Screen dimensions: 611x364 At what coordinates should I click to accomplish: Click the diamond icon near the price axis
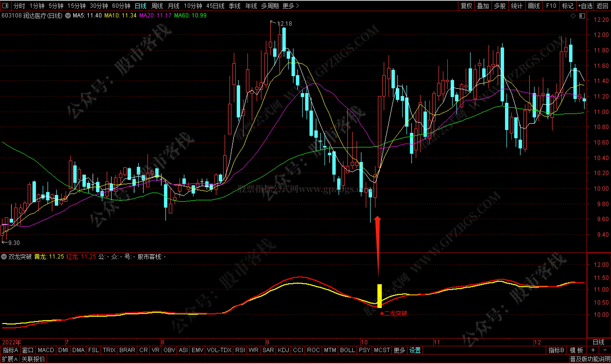click(573, 16)
